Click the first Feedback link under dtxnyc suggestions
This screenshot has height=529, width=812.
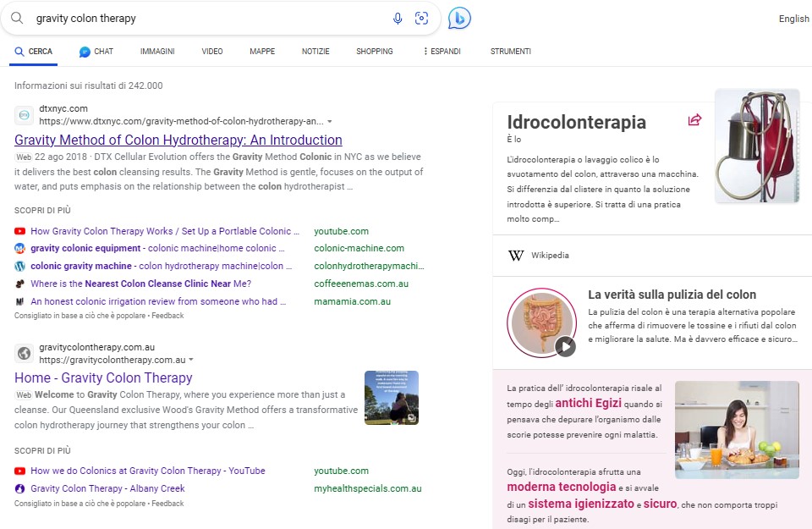tap(167, 316)
